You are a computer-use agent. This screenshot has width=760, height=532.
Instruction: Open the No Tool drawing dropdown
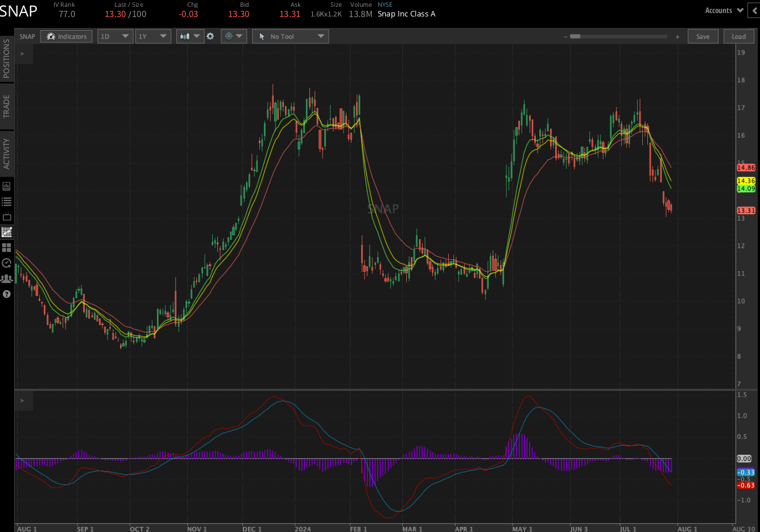pos(290,36)
